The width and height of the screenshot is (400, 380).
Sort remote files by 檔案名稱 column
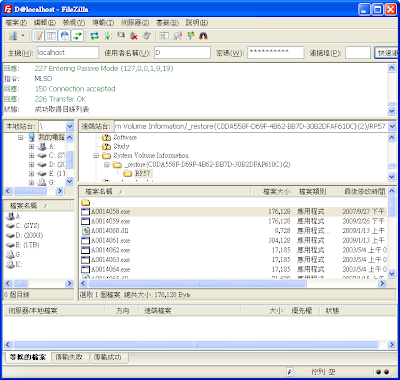pyautogui.click(x=165, y=192)
